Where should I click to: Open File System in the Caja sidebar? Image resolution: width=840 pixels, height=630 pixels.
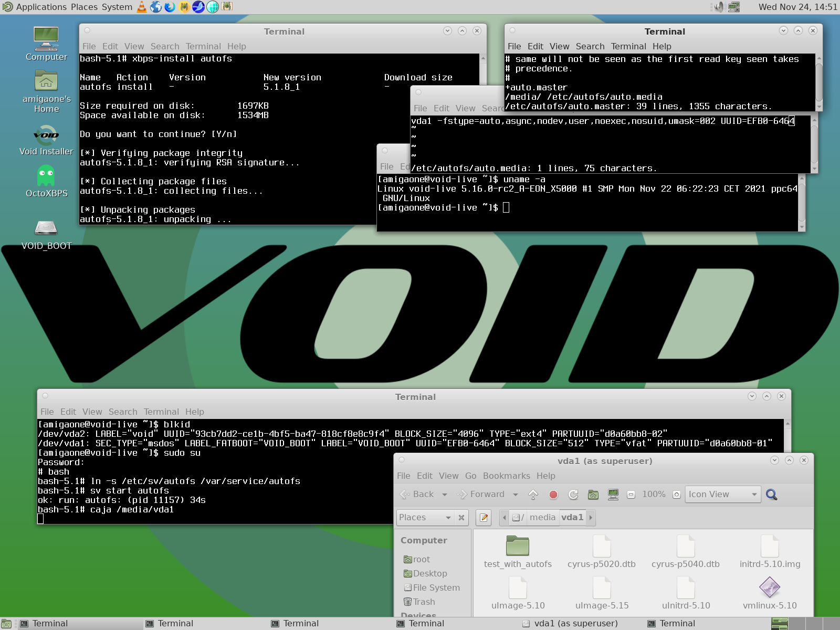[x=432, y=588]
